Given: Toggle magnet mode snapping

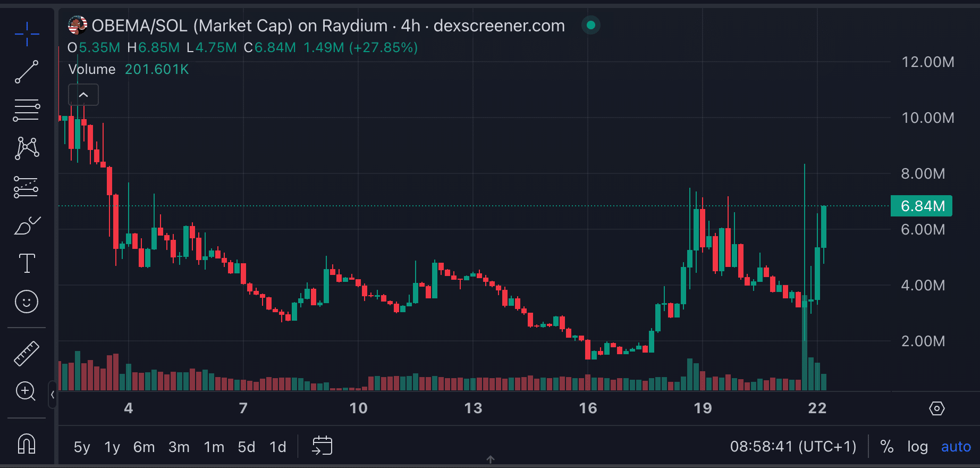Looking at the screenshot, I should 27,444.
